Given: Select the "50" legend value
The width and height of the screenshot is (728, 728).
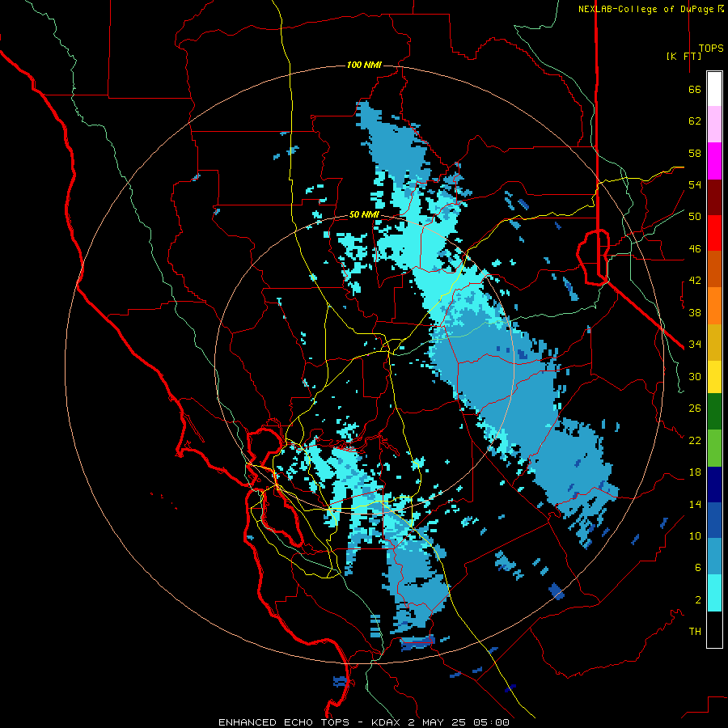Looking at the screenshot, I should pos(695,216).
